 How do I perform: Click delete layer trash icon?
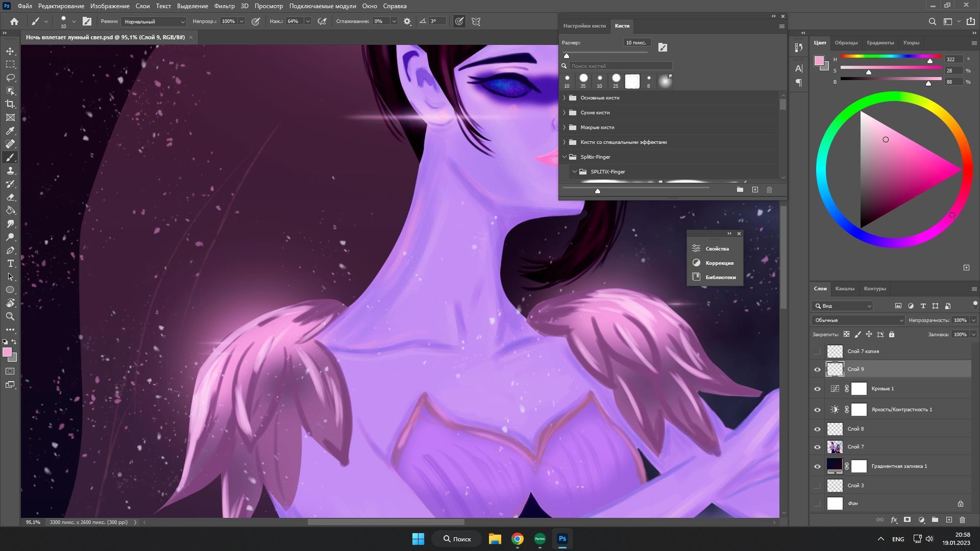[x=962, y=520]
